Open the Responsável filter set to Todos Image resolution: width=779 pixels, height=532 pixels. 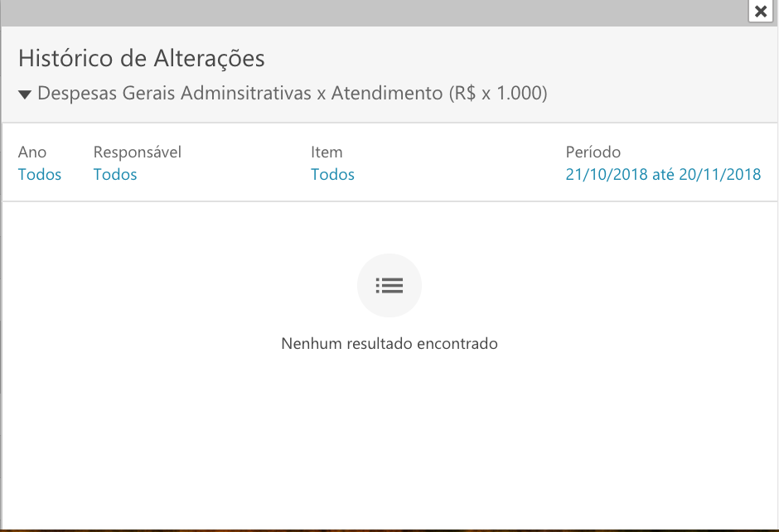(115, 174)
